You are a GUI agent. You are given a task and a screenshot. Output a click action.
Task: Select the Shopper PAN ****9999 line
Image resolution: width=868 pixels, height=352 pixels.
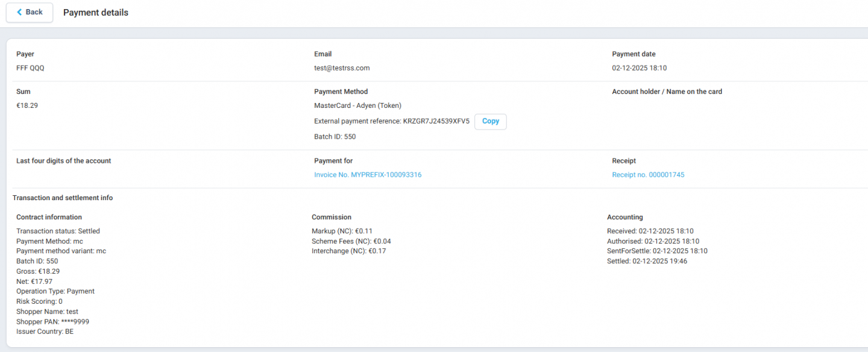click(52, 322)
